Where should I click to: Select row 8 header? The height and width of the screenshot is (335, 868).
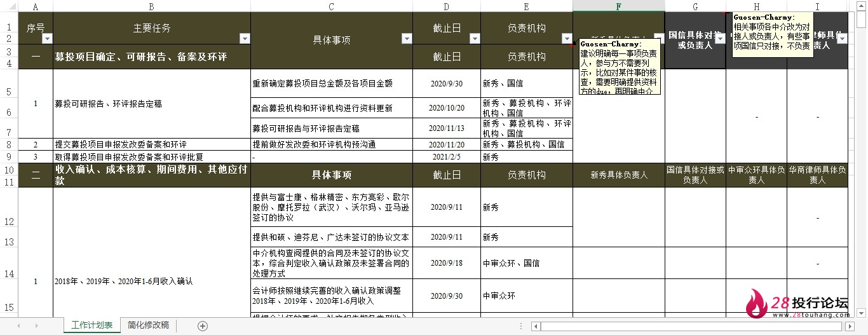9,144
